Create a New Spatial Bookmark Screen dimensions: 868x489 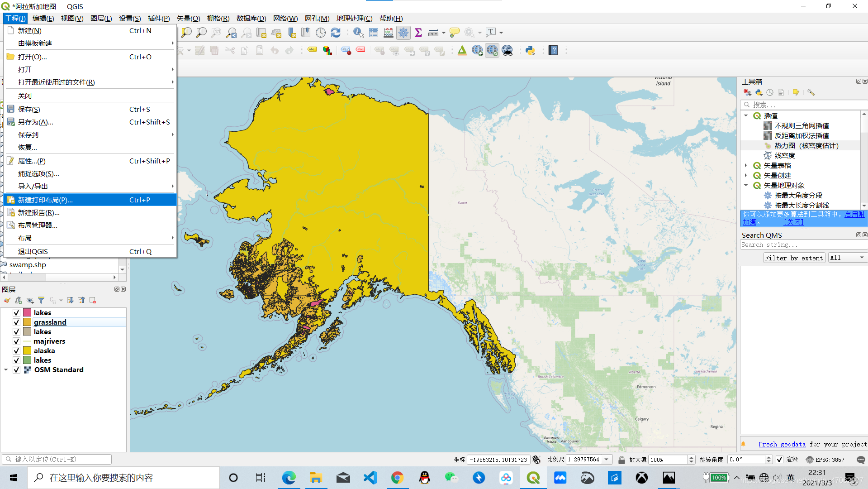point(292,32)
